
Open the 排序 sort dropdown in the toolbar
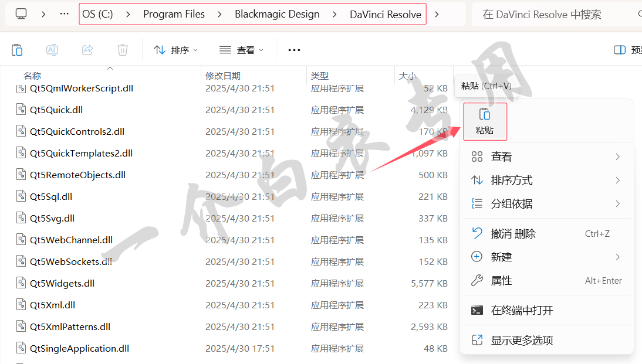tap(175, 50)
